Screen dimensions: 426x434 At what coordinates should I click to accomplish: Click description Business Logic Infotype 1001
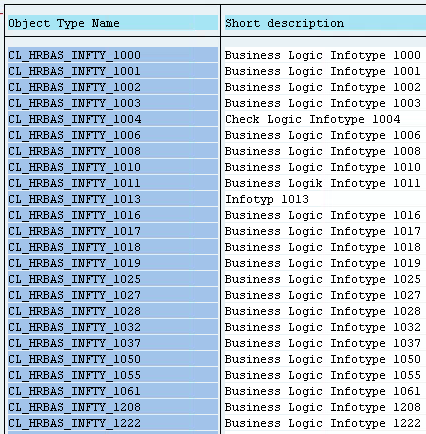(x=323, y=71)
